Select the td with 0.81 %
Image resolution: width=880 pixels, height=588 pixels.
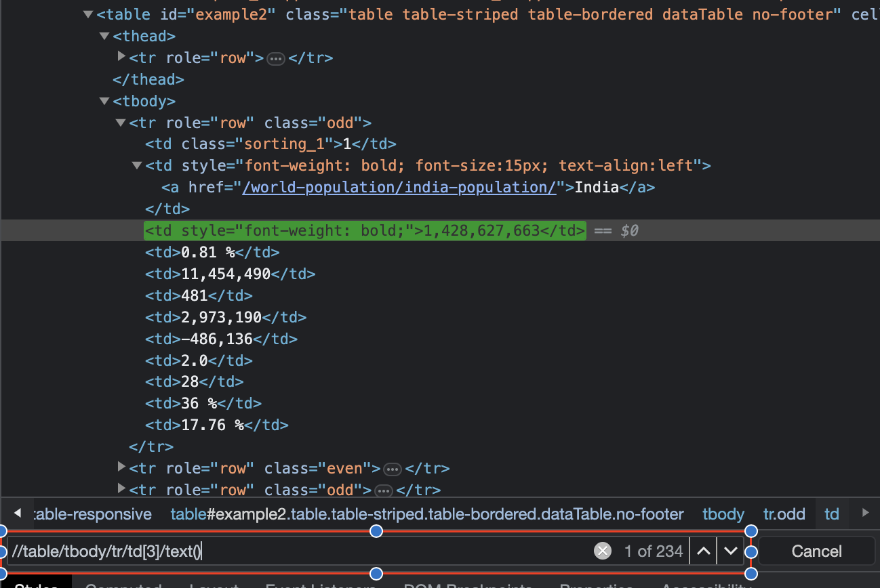[212, 253]
